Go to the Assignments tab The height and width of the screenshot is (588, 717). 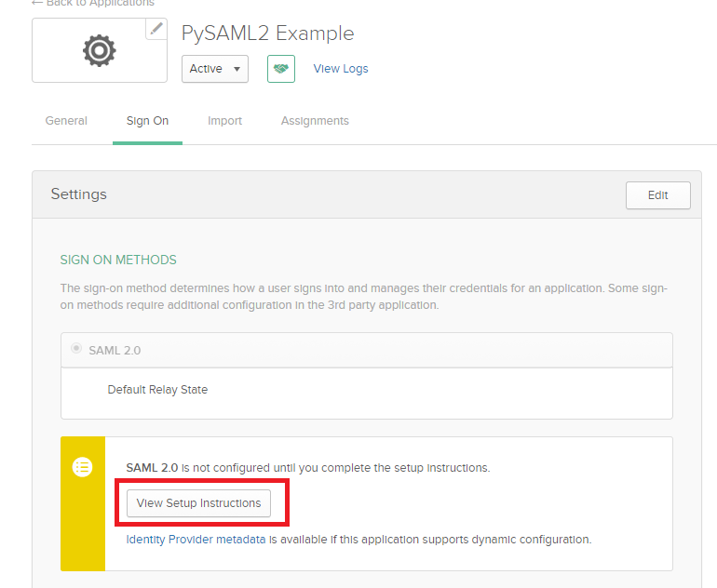coord(315,121)
